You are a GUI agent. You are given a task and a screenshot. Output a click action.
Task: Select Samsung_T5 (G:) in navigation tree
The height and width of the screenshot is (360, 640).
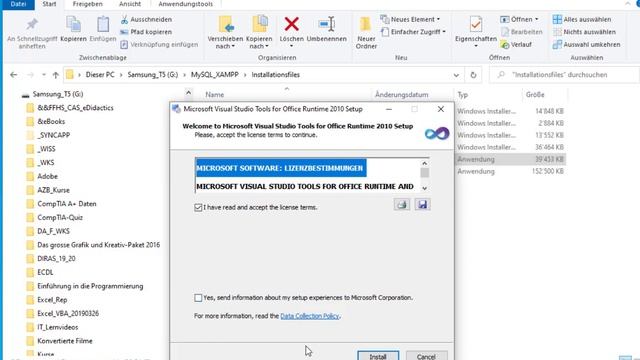click(58, 94)
